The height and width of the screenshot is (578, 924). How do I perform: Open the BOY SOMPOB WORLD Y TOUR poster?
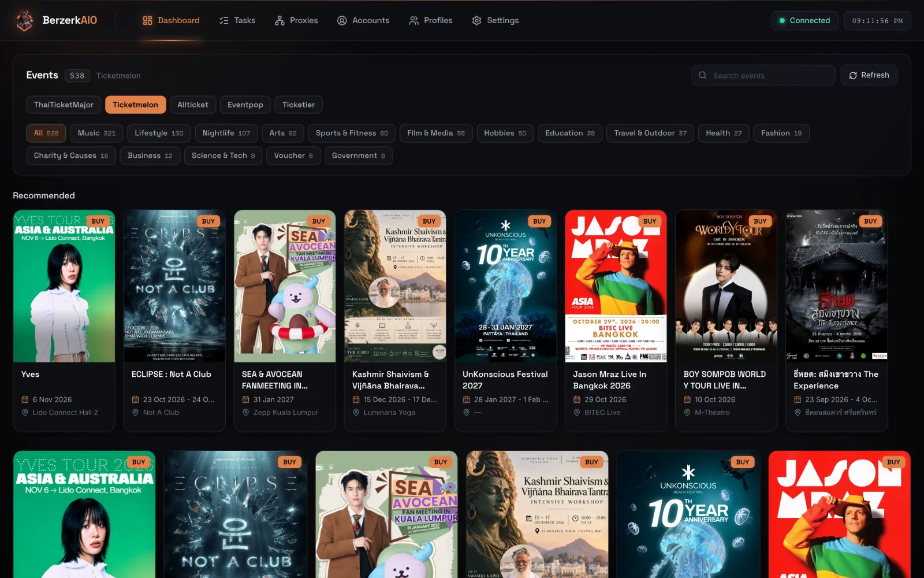[x=726, y=286]
